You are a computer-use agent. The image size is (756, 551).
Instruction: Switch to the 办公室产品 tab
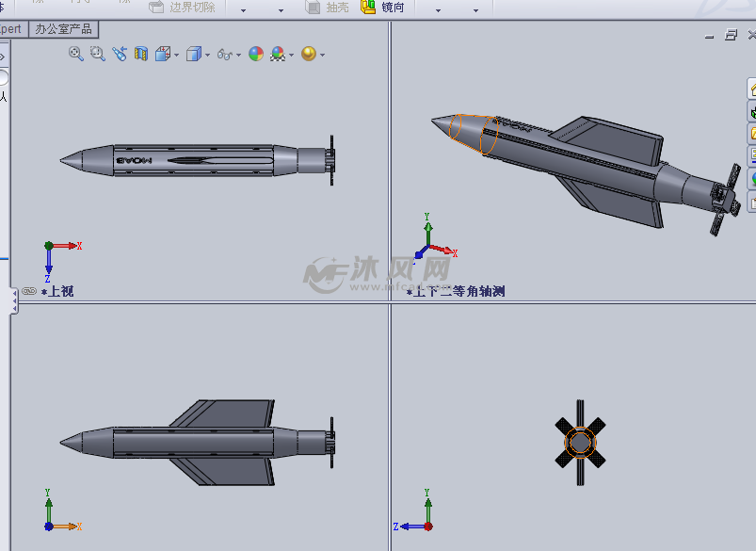pyautogui.click(x=64, y=29)
